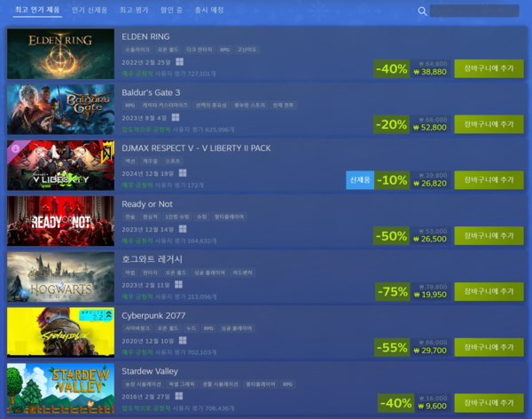The height and width of the screenshot is (419, 532).
Task: Open the 할인 중 tab
Action: click(171, 10)
